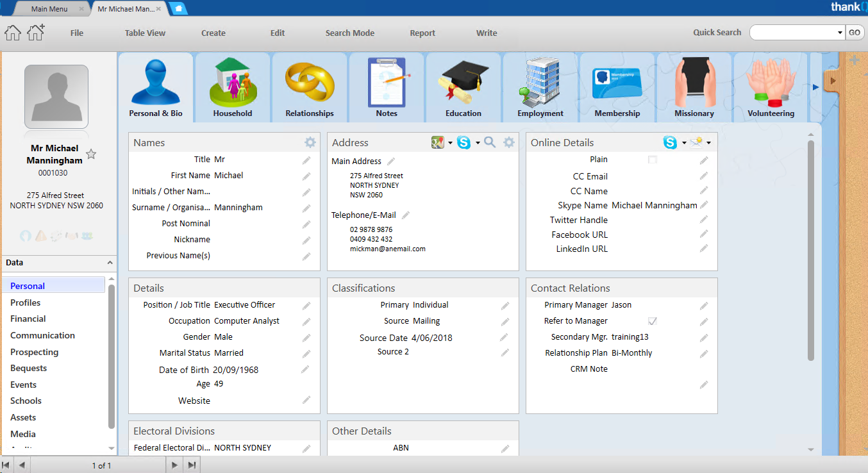The width and height of the screenshot is (868, 473).
Task: Click the Address panel gear icon
Action: pyautogui.click(x=509, y=142)
